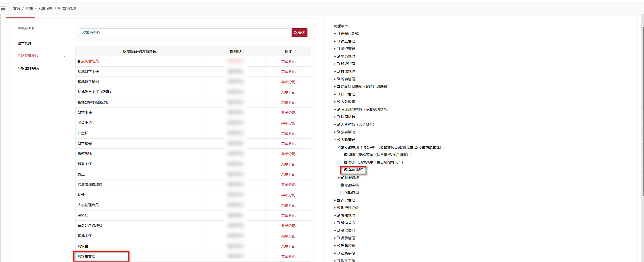Collapse the 考勤填报 tree node
This screenshot has height=262, width=644.
pos(339,147)
